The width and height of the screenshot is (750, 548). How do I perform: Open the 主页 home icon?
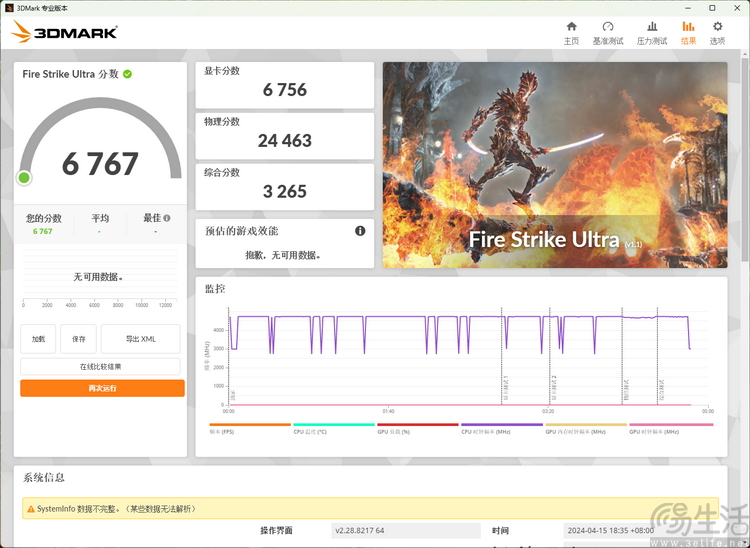click(x=571, y=26)
